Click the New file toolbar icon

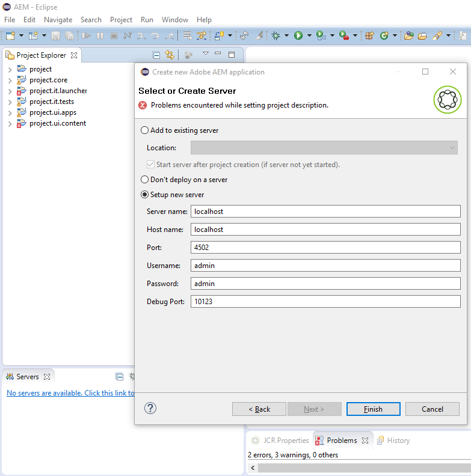[10, 36]
